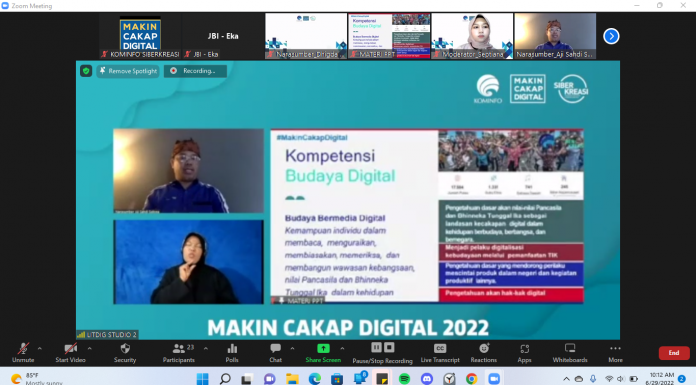Image resolution: width=696 pixels, height=385 pixels.
Task: Click the Recording indicator button
Action: (x=195, y=71)
